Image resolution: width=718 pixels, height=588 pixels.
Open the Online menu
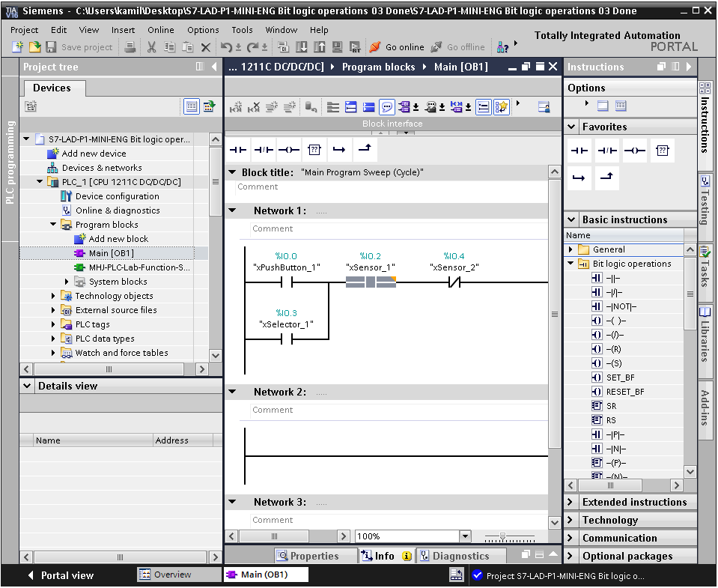(x=161, y=30)
